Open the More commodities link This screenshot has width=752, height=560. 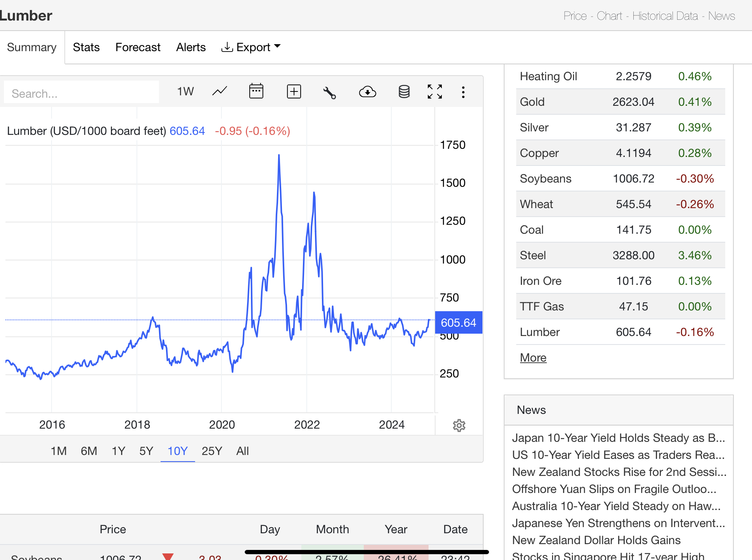pyautogui.click(x=533, y=358)
